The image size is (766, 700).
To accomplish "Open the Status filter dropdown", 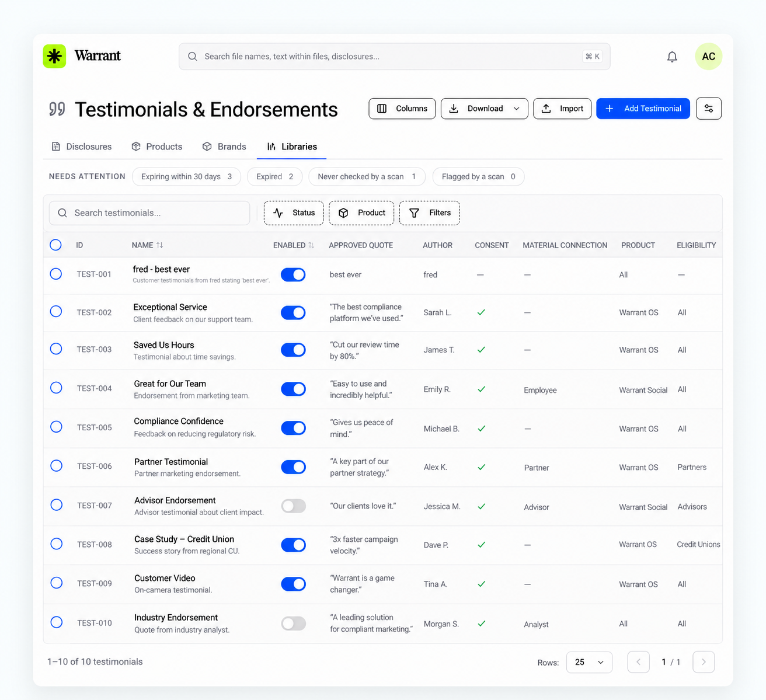I will [294, 213].
